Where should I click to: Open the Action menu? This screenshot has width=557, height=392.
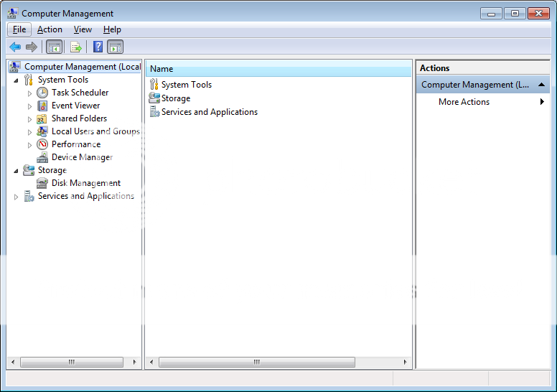(x=50, y=29)
